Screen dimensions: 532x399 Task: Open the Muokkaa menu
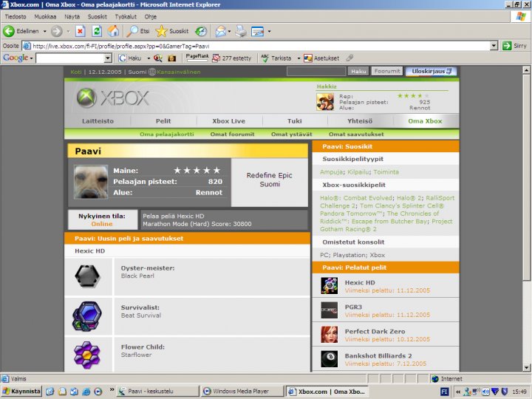pyautogui.click(x=45, y=16)
